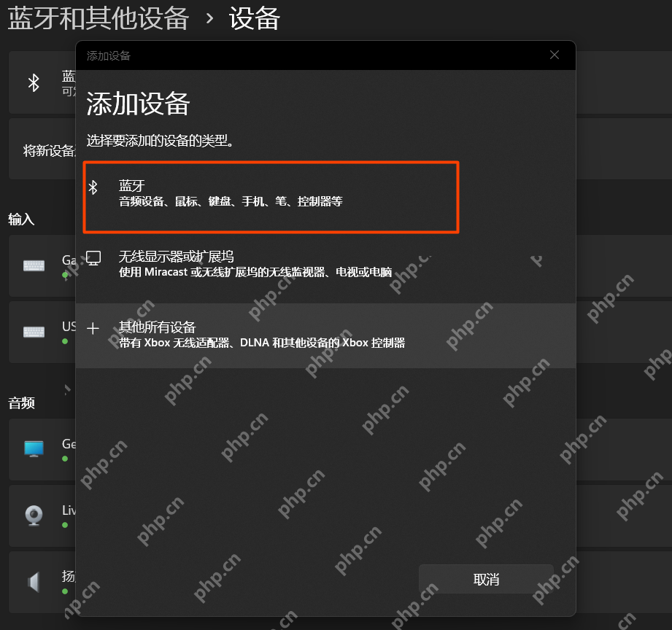Click the 选择要添加的设备的类型 text
This screenshot has height=630, width=672.
tap(161, 141)
